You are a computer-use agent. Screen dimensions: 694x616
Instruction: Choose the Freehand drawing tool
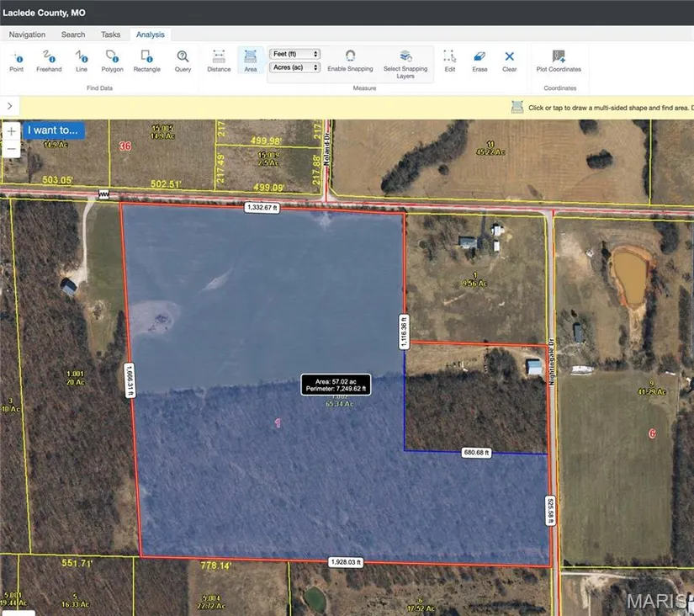tap(49, 60)
